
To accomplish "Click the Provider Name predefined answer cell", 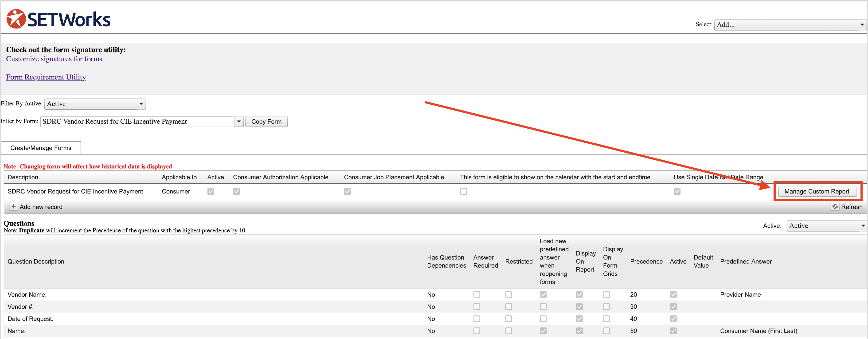I will pos(740,295).
